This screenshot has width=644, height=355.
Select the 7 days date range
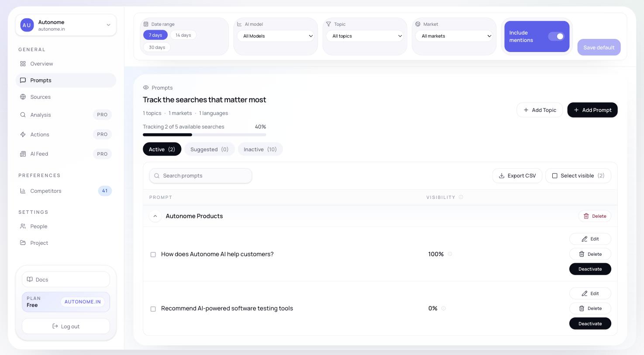155,35
